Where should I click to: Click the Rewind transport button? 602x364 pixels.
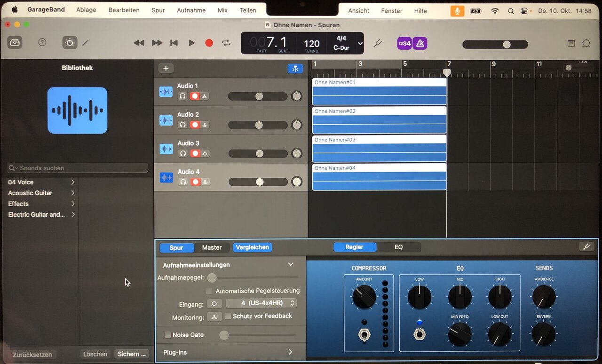click(139, 43)
